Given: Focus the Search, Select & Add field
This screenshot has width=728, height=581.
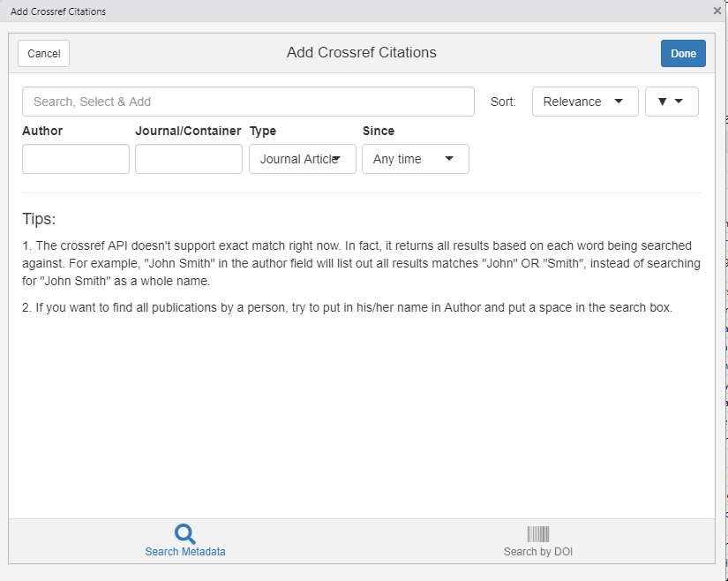Looking at the screenshot, I should click(248, 102).
